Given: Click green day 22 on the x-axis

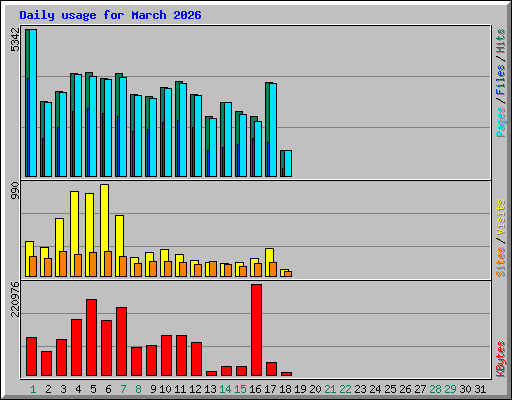Looking at the screenshot, I should 345,389.
